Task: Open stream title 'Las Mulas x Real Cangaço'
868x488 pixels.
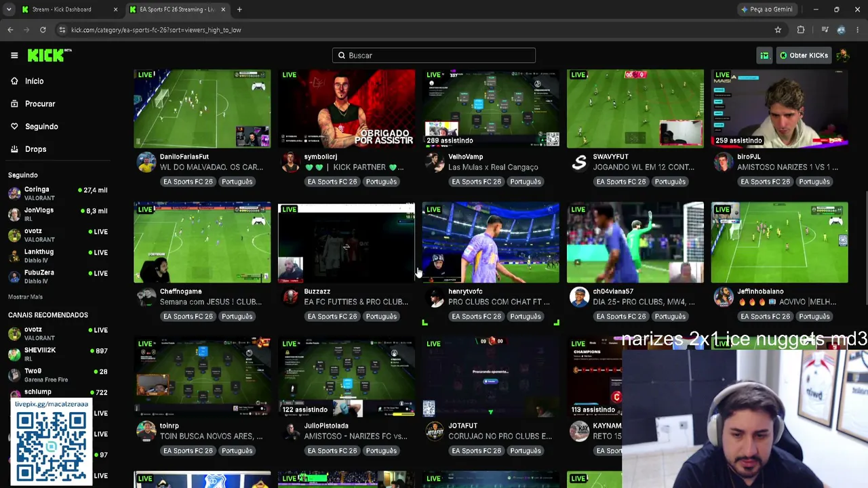Action: [493, 167]
